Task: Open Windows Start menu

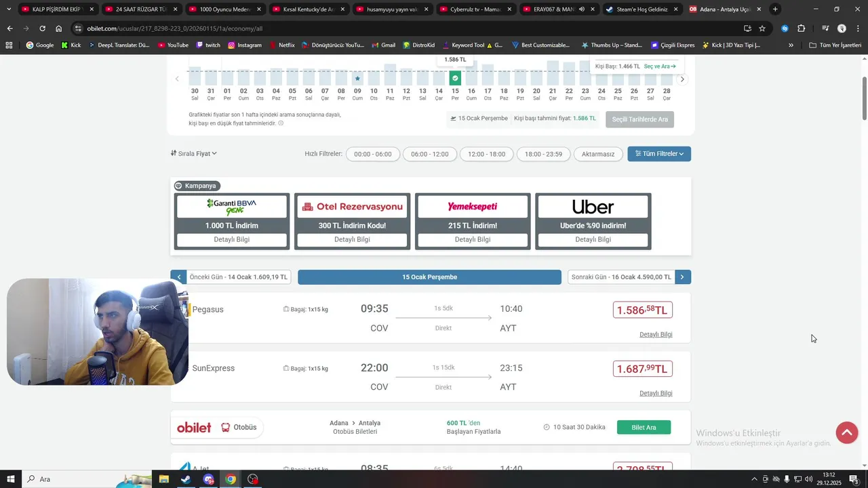Action: (11, 479)
